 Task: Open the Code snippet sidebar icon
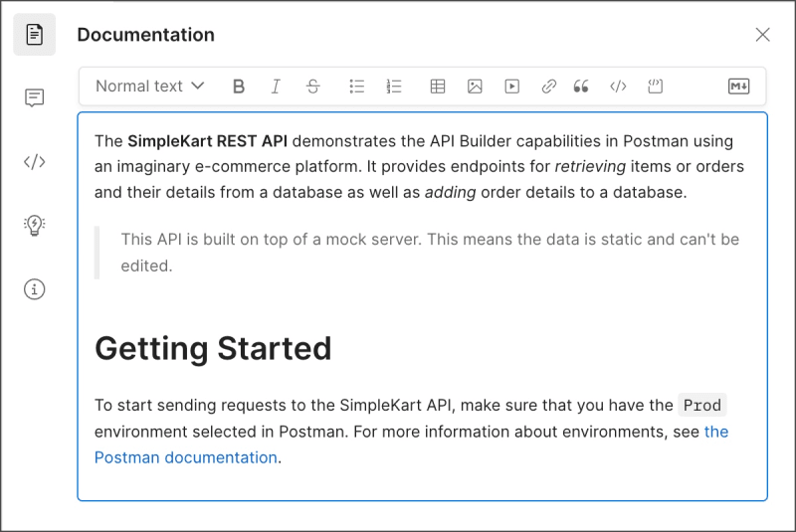click(34, 162)
